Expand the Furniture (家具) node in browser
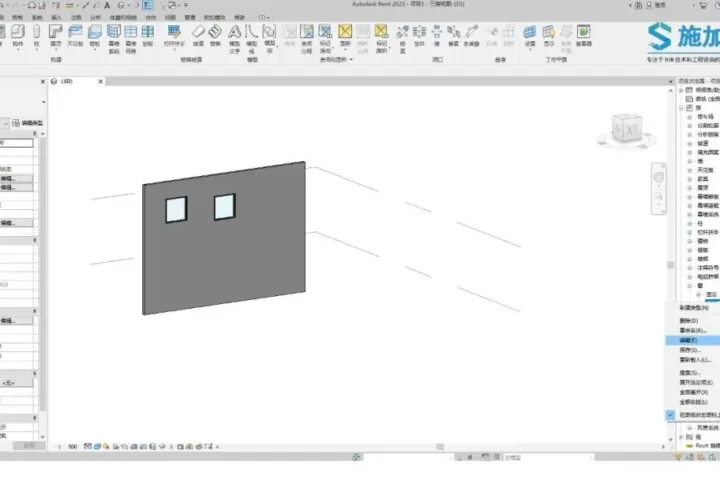Image resolution: width=720 pixels, height=480 pixels. 690,179
